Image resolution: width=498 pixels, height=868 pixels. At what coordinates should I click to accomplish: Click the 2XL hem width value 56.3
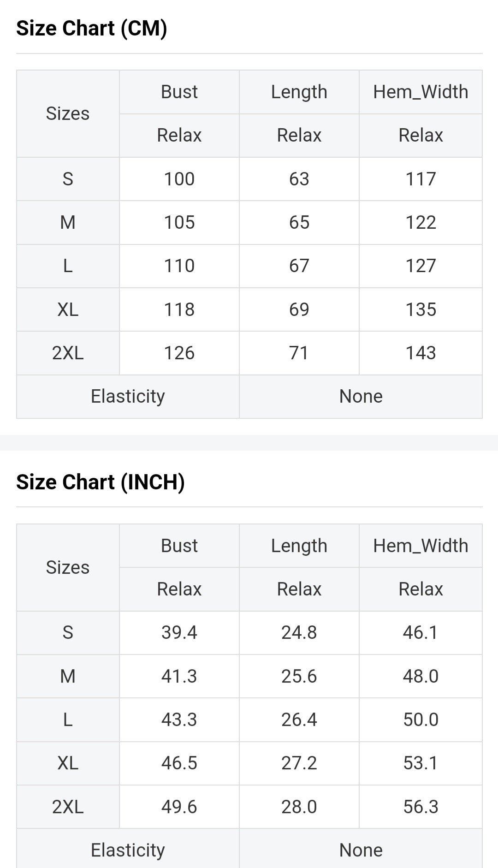pyautogui.click(x=421, y=807)
